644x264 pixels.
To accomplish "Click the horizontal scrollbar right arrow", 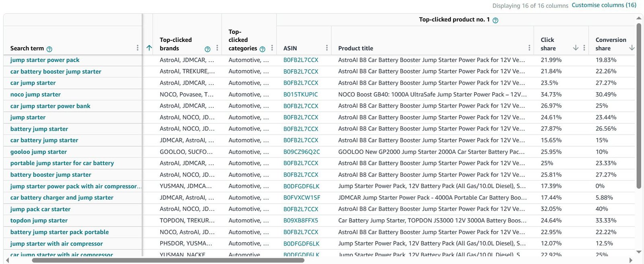I will pyautogui.click(x=631, y=260).
